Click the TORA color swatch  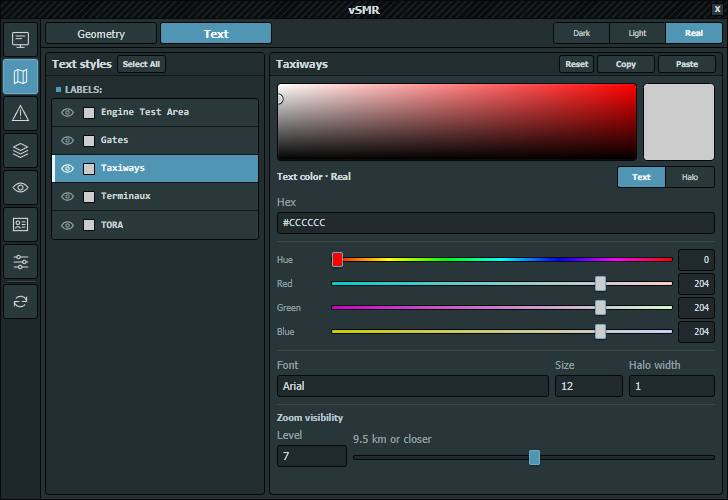point(89,225)
